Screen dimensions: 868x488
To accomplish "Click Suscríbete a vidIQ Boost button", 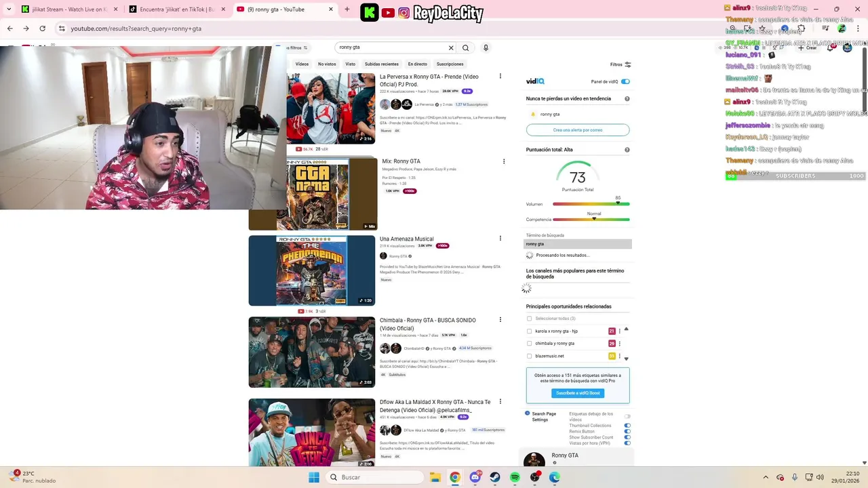I will point(578,393).
